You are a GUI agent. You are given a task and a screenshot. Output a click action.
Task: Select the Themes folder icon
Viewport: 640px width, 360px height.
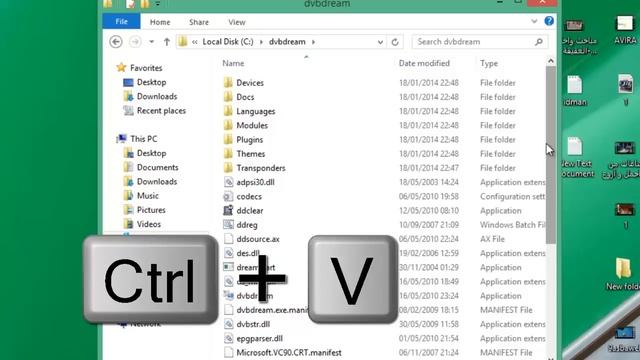click(228, 154)
